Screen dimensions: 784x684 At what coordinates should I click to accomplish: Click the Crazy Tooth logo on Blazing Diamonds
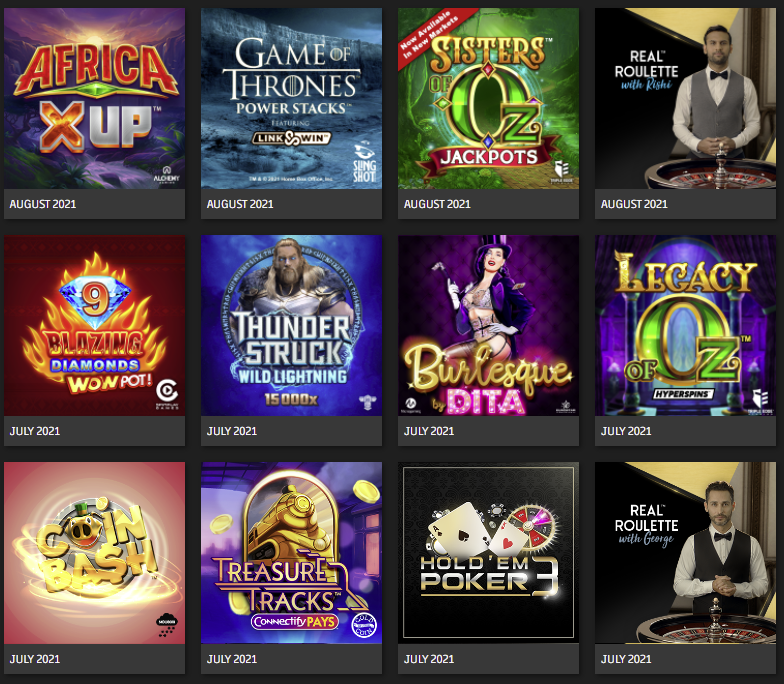(x=167, y=394)
